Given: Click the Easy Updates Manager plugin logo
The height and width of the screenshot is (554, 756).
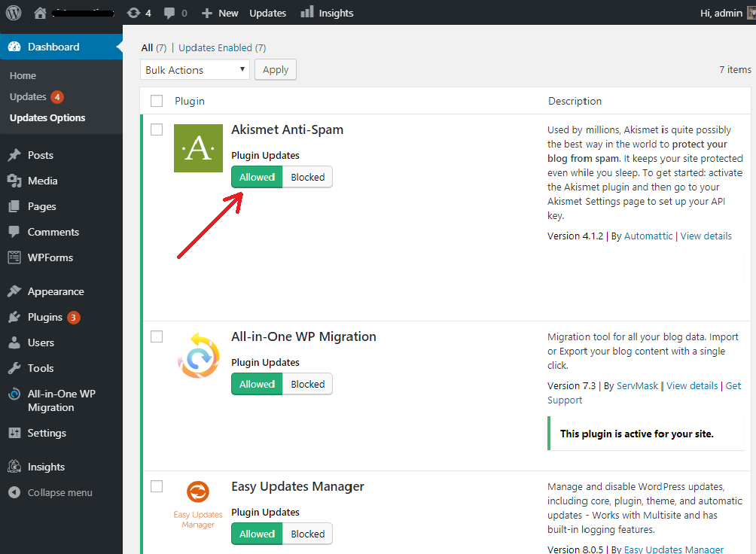Looking at the screenshot, I should (x=198, y=505).
